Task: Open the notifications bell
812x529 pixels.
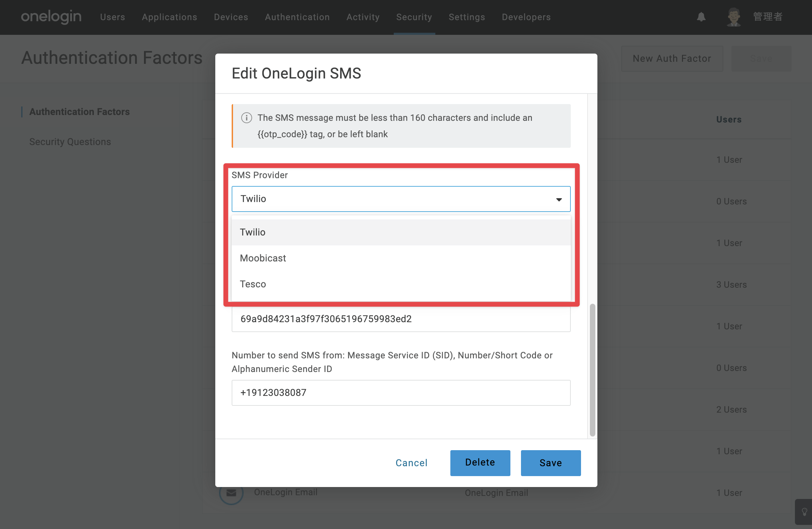Action: coord(701,17)
